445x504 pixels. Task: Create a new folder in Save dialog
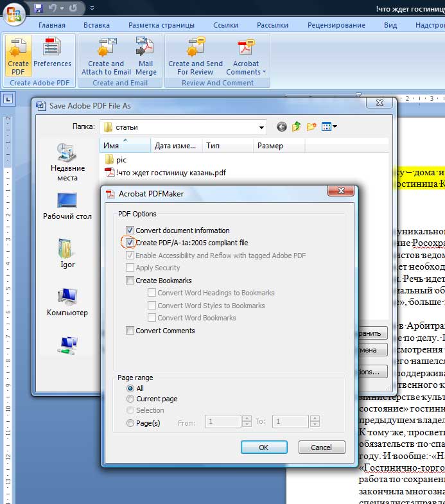tap(311, 126)
